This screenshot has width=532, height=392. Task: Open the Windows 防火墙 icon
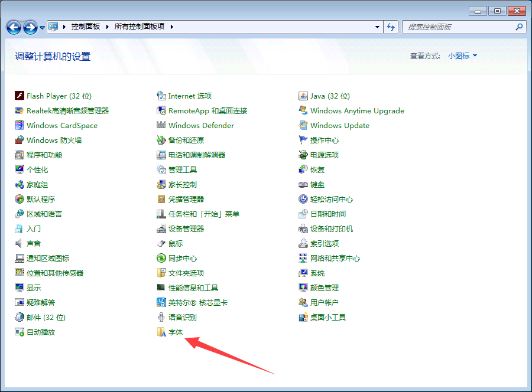20,141
